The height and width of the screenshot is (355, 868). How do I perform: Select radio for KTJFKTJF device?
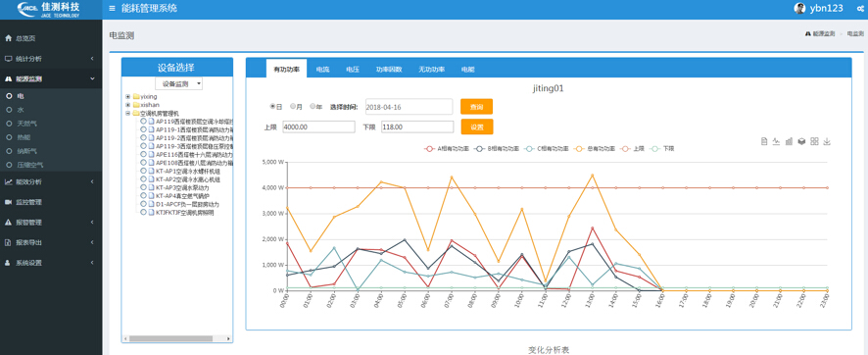[143, 212]
